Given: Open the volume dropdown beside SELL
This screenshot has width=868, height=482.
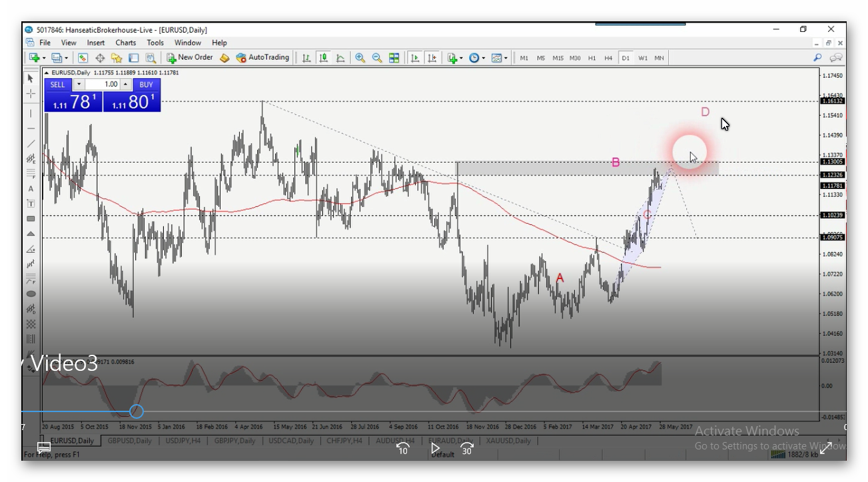Looking at the screenshot, I should point(79,85).
